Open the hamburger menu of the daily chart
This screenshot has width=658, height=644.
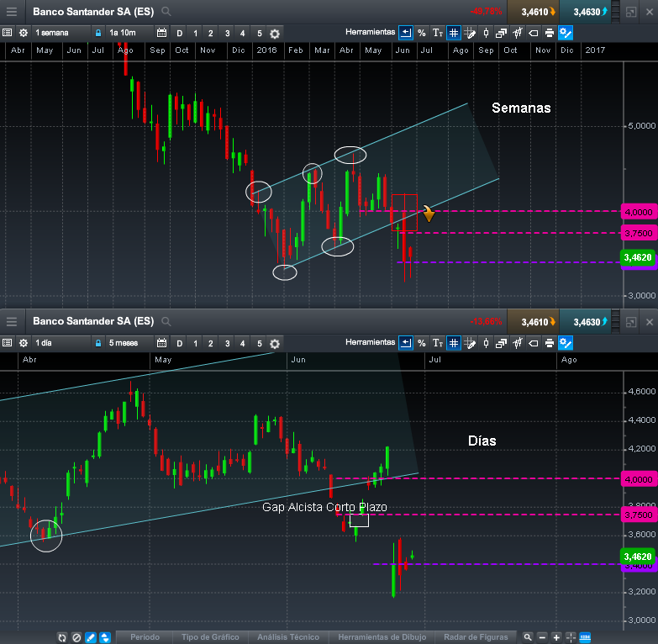pos(12,322)
